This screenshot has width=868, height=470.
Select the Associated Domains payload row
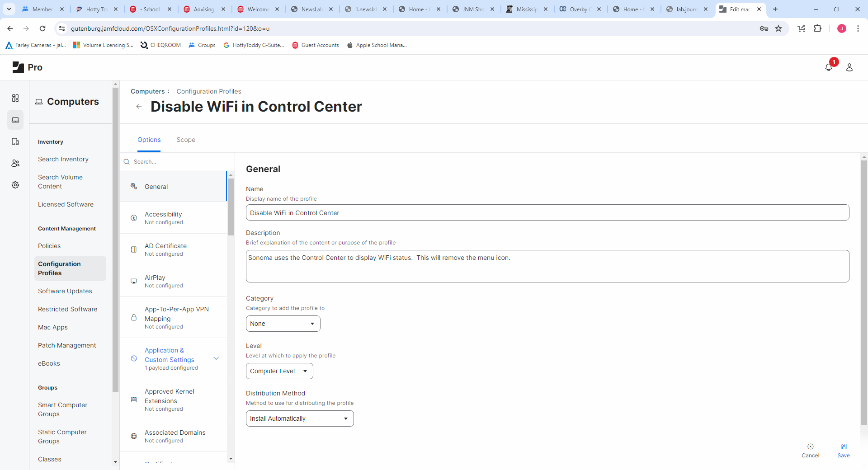click(x=173, y=436)
